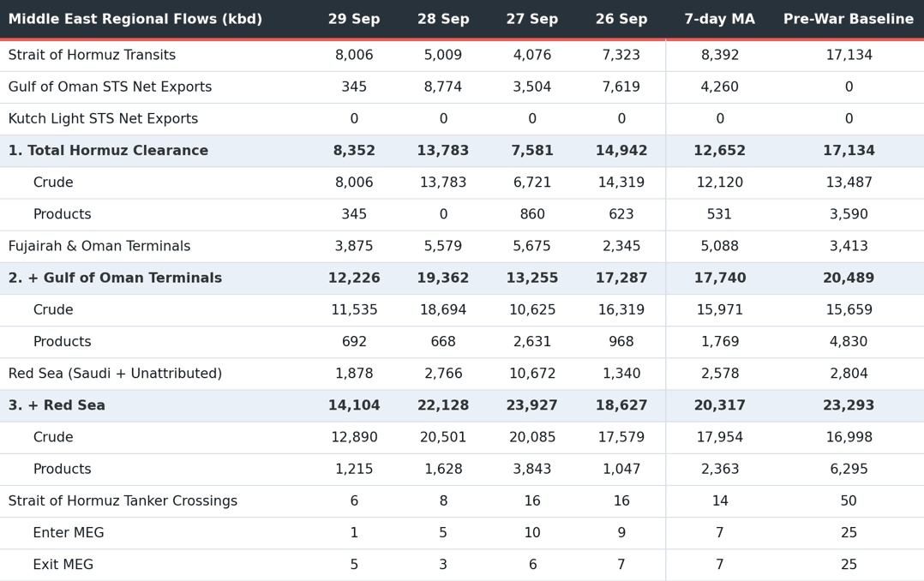Select the 14,942 total clearance value
The image size is (924, 581).
point(621,150)
